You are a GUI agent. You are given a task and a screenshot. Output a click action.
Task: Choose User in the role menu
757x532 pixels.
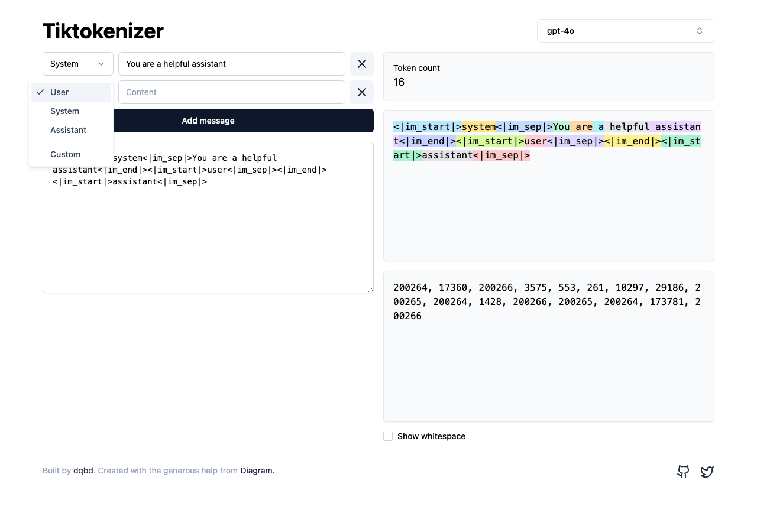pos(71,92)
